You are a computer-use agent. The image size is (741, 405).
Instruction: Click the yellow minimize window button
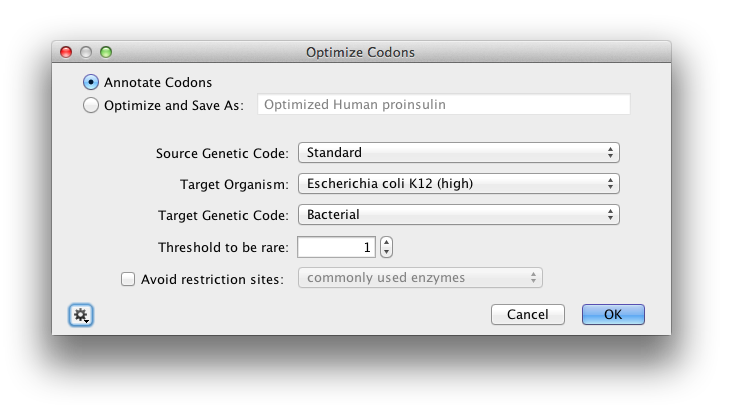tap(86, 52)
